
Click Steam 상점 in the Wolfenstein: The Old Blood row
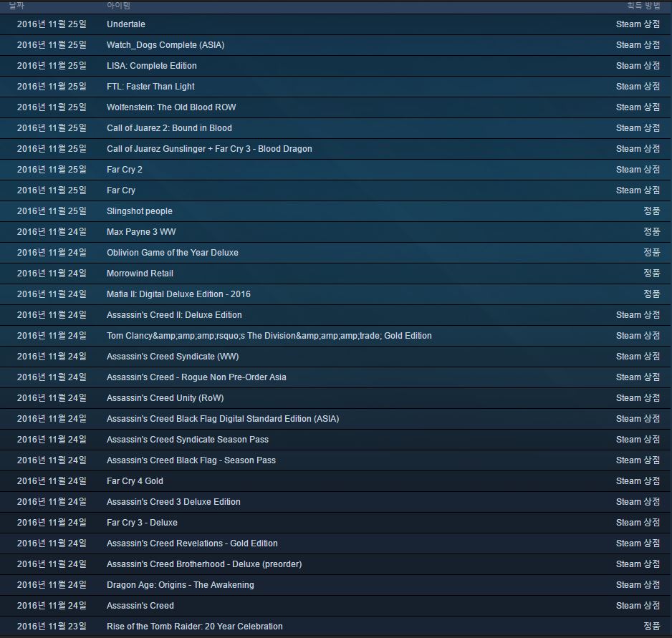point(638,107)
